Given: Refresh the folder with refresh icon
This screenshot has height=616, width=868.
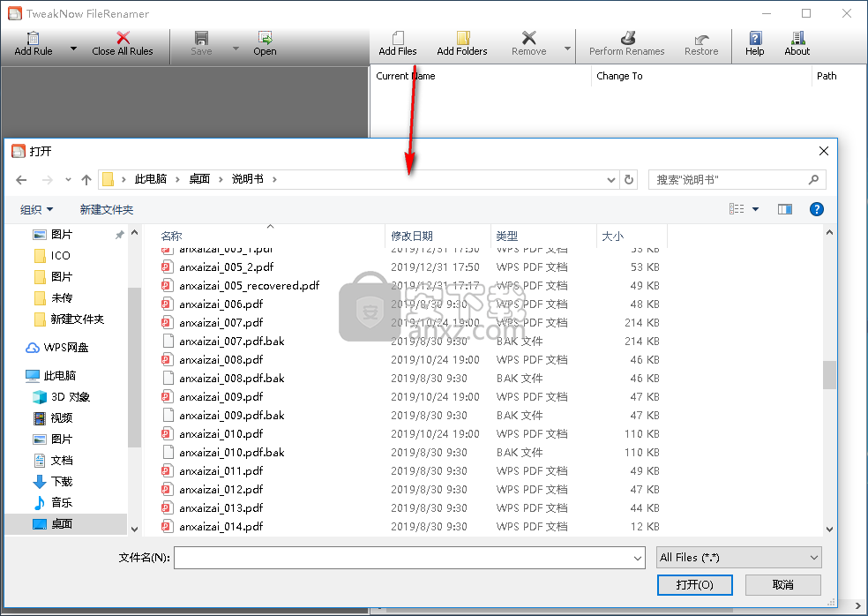Looking at the screenshot, I should tap(629, 179).
